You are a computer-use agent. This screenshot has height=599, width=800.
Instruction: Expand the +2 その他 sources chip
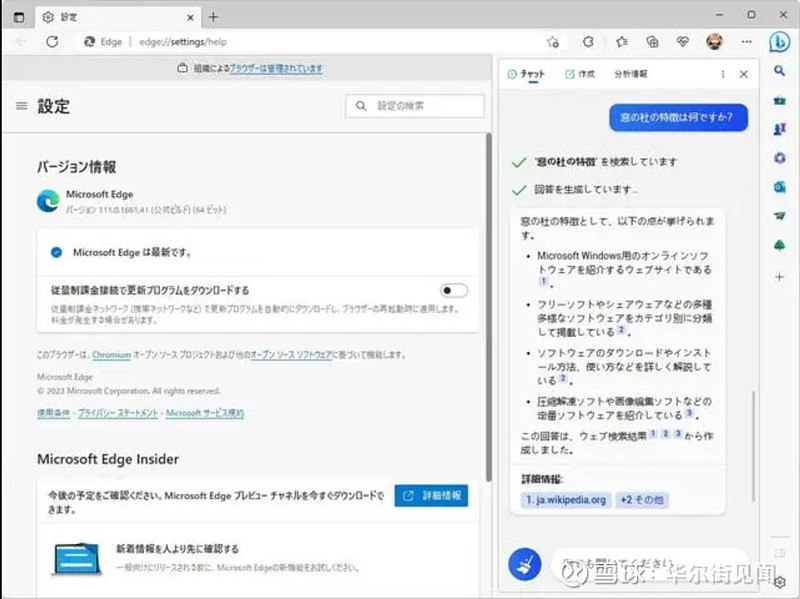tap(642, 500)
